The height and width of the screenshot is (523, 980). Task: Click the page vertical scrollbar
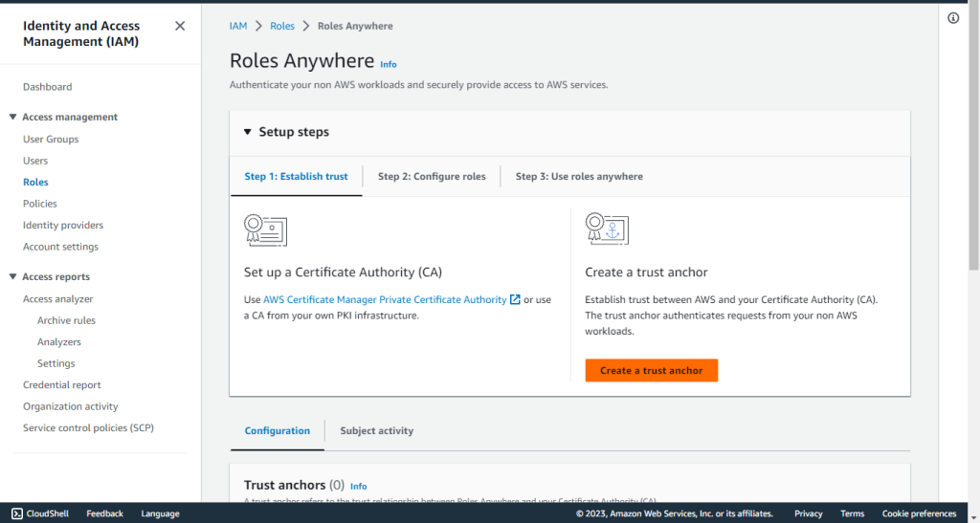click(974, 138)
